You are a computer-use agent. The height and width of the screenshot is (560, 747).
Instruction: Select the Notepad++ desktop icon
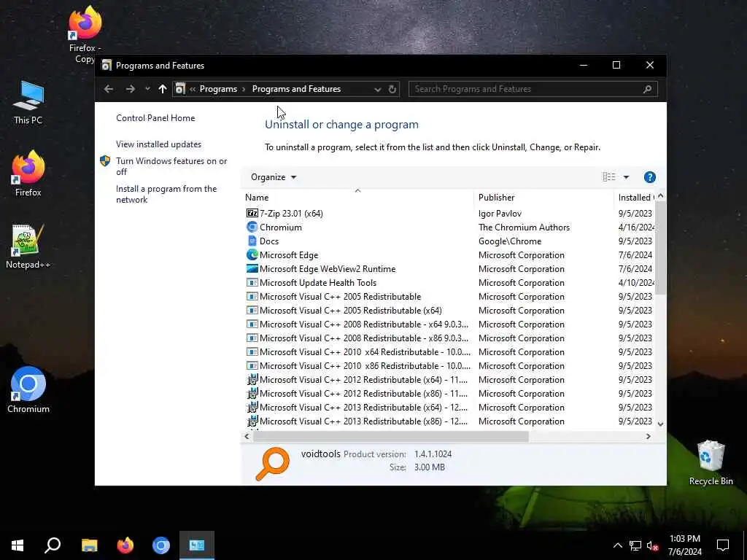click(x=28, y=246)
